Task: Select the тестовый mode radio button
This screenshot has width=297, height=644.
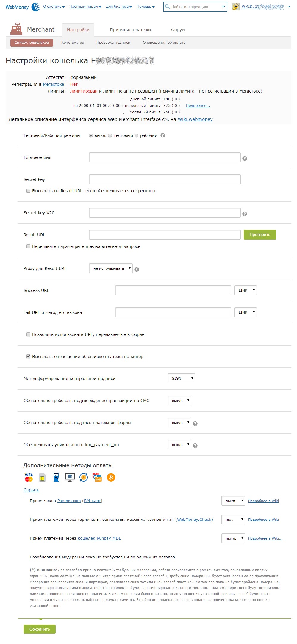Action: tap(110, 136)
